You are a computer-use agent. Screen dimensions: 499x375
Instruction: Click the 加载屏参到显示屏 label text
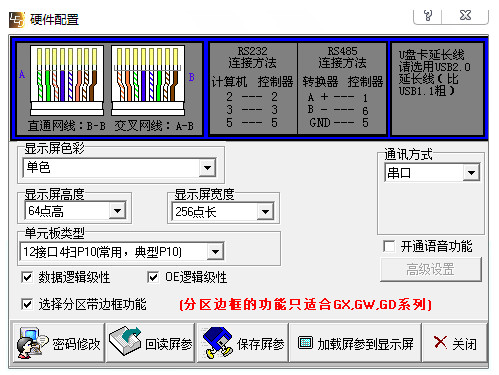pyautogui.click(x=365, y=344)
